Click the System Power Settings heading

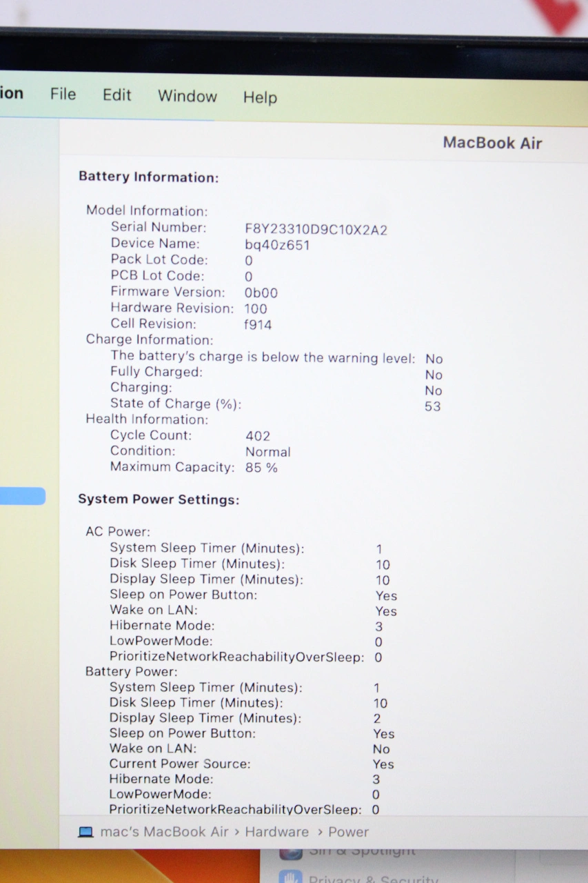click(x=159, y=499)
